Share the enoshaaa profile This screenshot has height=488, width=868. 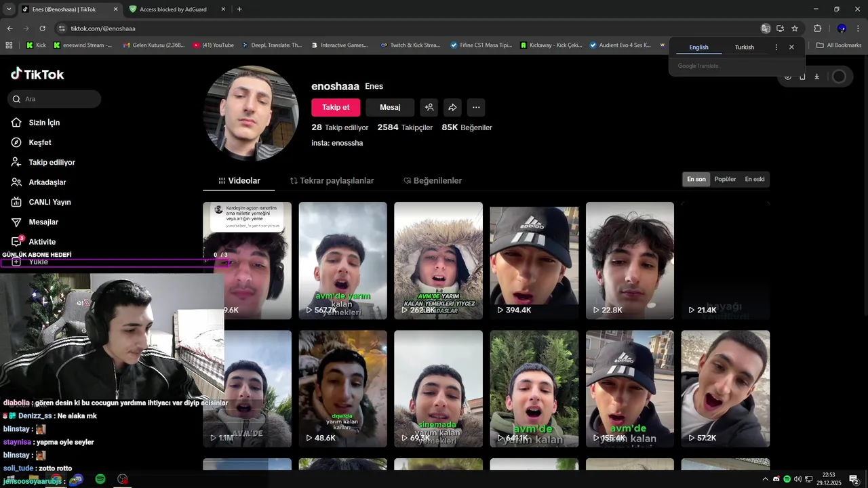pyautogui.click(x=452, y=107)
